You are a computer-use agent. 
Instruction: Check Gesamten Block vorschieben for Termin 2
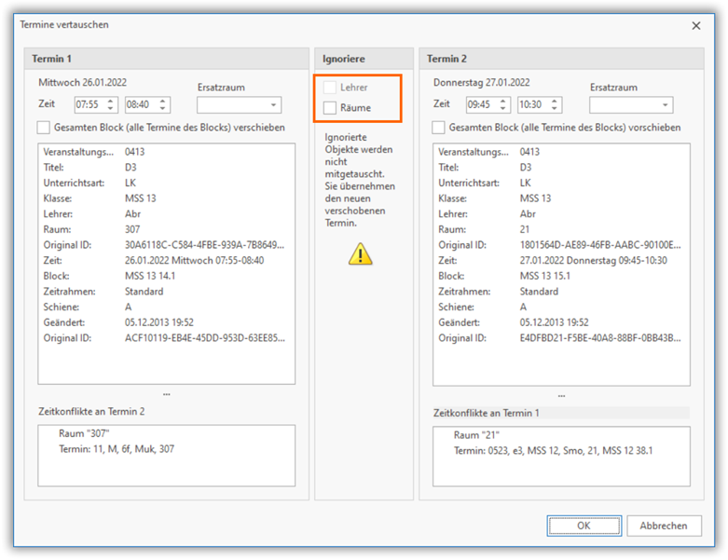439,127
